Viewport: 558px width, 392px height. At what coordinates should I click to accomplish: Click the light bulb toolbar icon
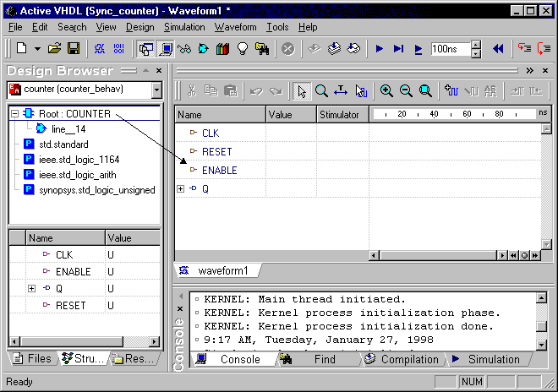[x=242, y=49]
